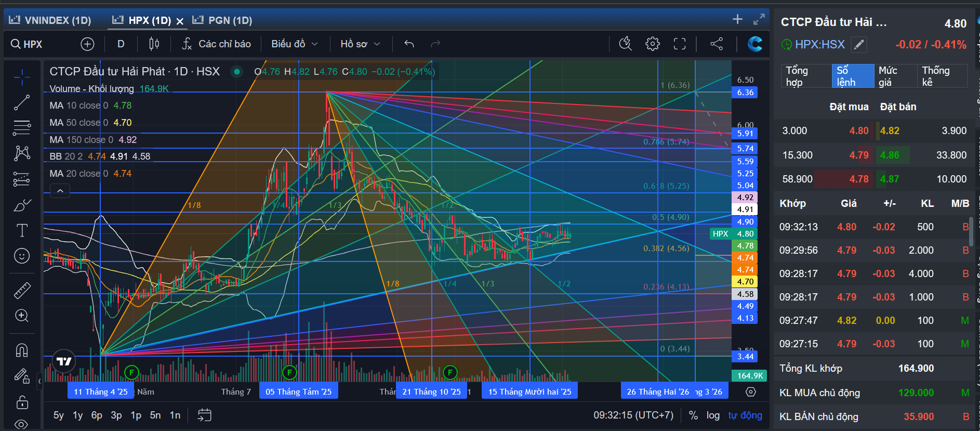Screen dimensions: 980x431
Task: Click bid price 4.80 in order book
Action: (859, 131)
